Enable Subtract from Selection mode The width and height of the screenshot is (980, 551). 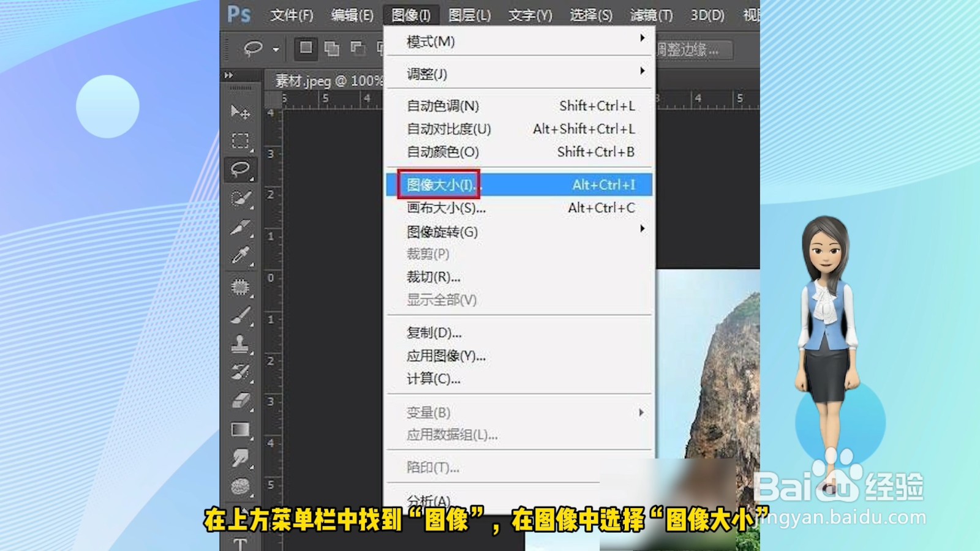[x=358, y=49]
